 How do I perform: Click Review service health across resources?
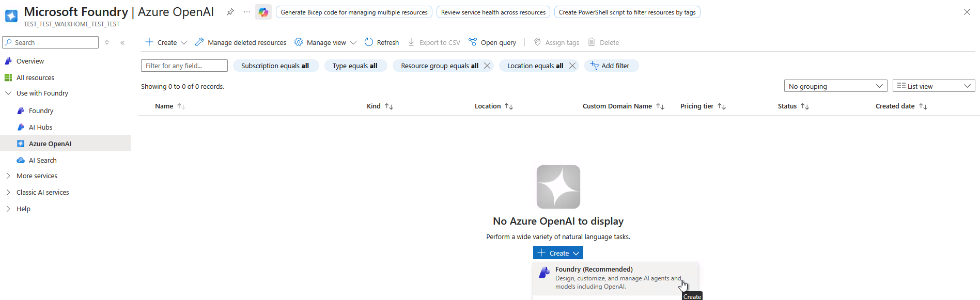coord(493,12)
